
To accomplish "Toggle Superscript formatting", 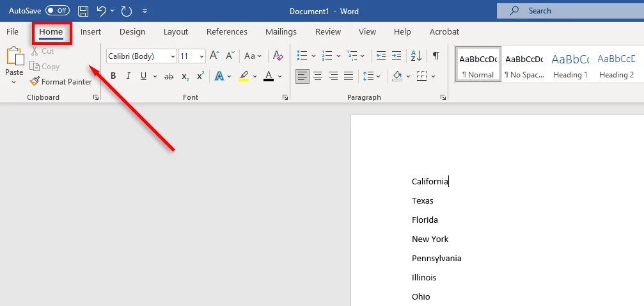I will pos(200,76).
